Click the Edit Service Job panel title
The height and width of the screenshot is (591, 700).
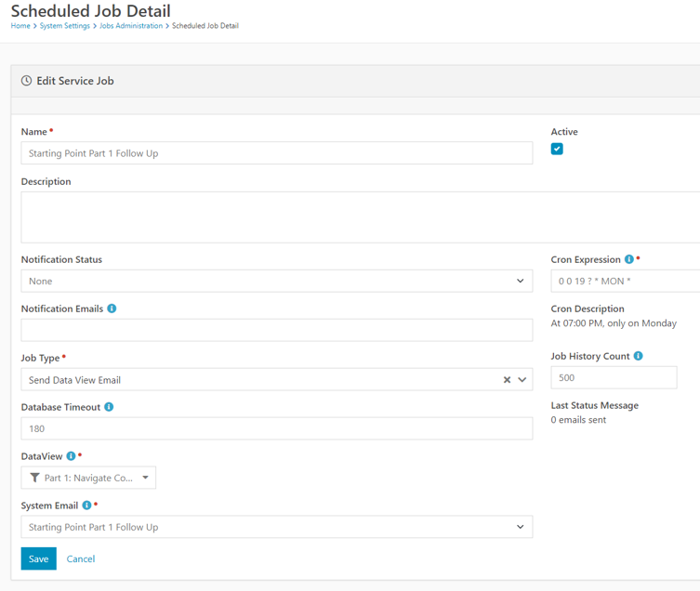click(x=75, y=81)
